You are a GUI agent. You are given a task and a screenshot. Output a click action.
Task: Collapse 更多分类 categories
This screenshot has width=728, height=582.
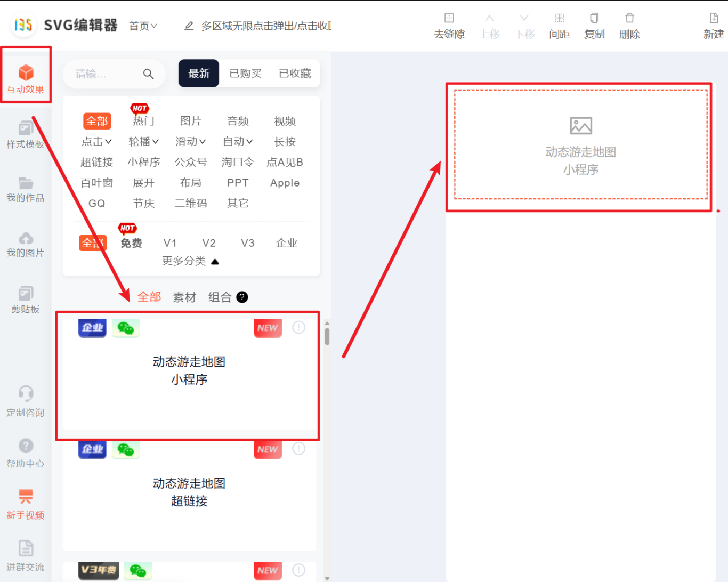pyautogui.click(x=190, y=261)
